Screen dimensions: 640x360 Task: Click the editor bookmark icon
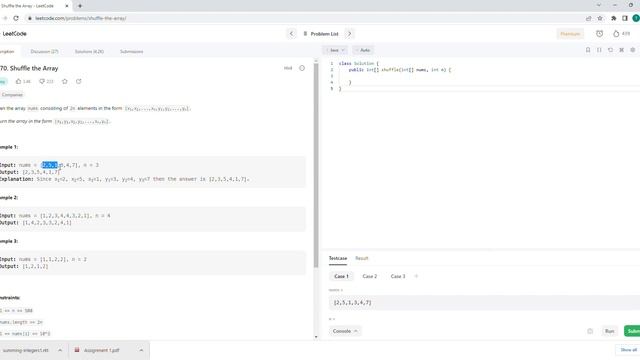[588, 50]
